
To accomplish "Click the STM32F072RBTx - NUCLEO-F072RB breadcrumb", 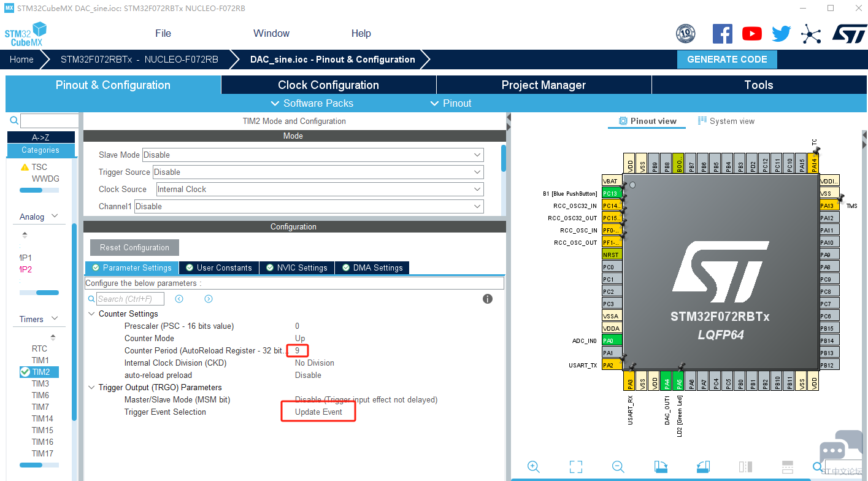I will pos(139,60).
